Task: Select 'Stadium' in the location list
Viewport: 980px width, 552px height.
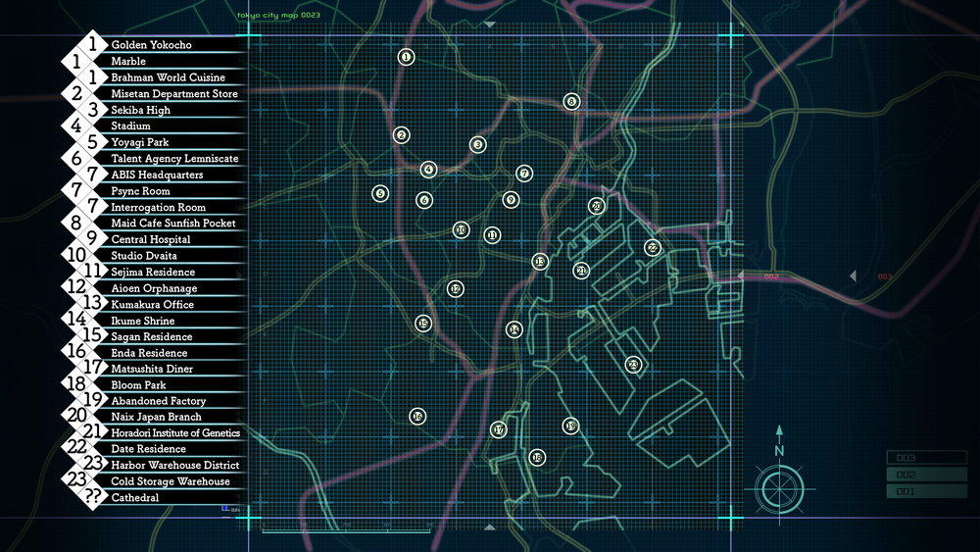Action: (x=130, y=126)
